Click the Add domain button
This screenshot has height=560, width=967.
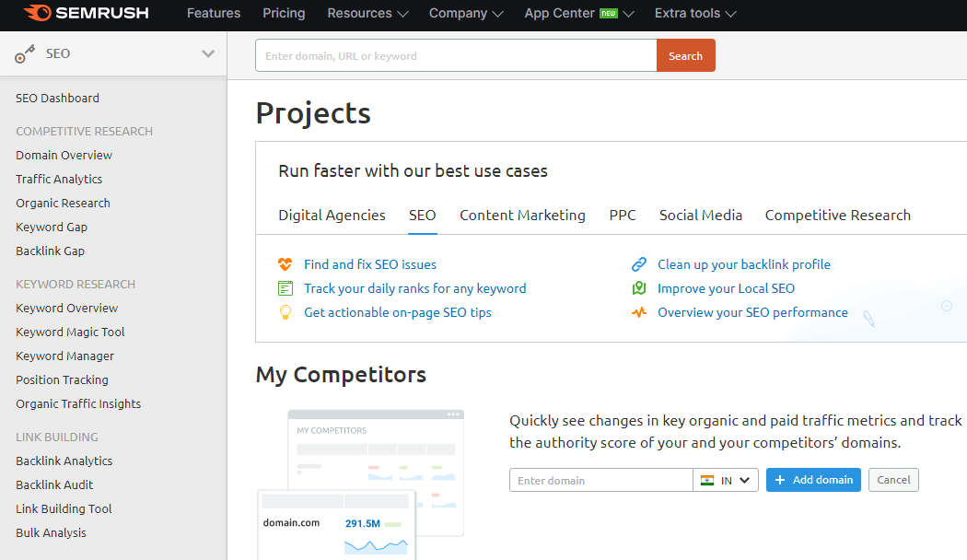813,480
